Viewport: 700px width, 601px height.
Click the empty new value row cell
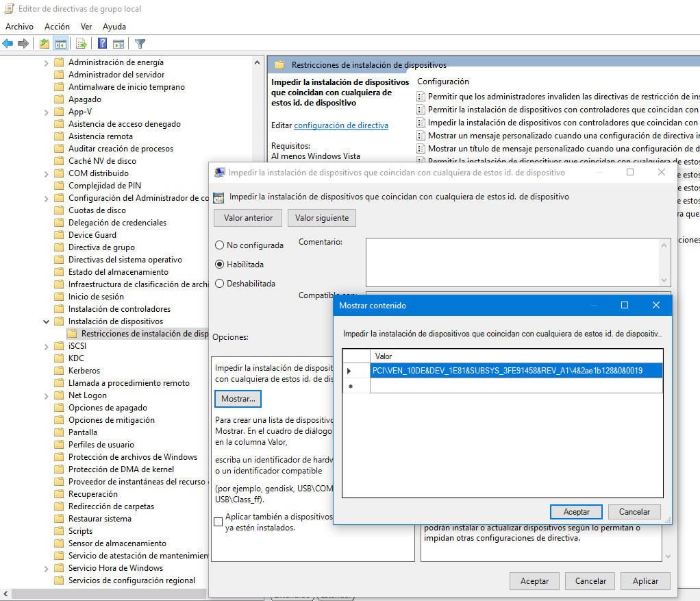(516, 386)
